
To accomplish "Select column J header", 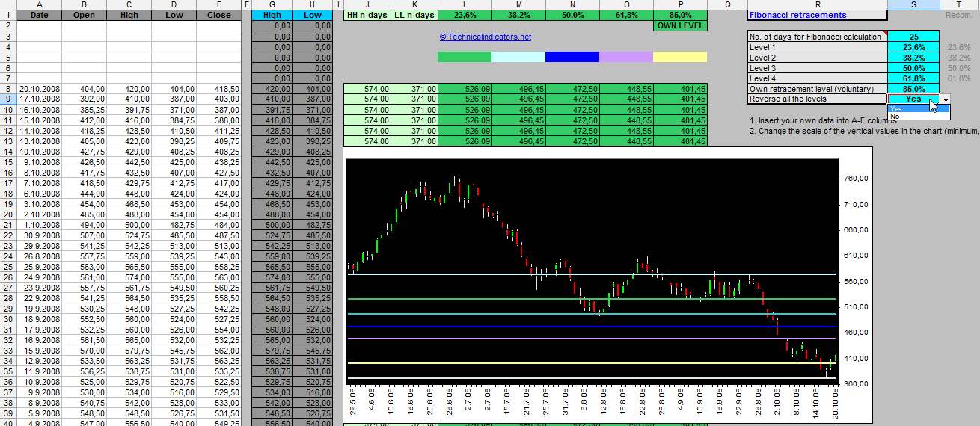I will [367, 4].
